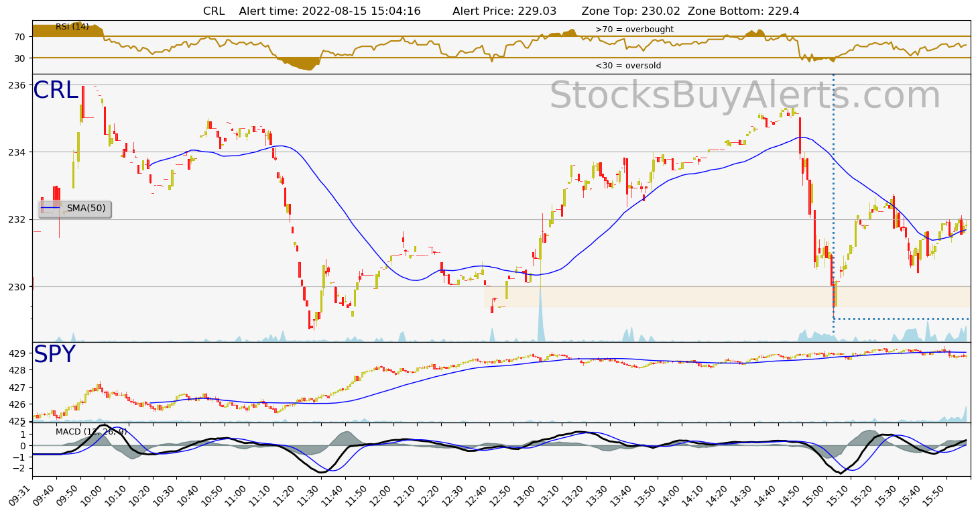Click the '>70 = overbought' text

(634, 30)
